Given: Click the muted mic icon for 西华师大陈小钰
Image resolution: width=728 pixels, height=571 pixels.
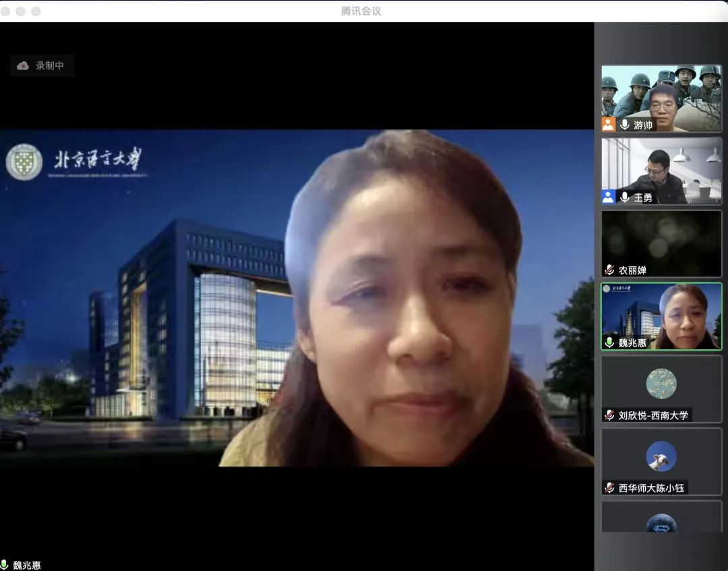Looking at the screenshot, I should pyautogui.click(x=609, y=487).
